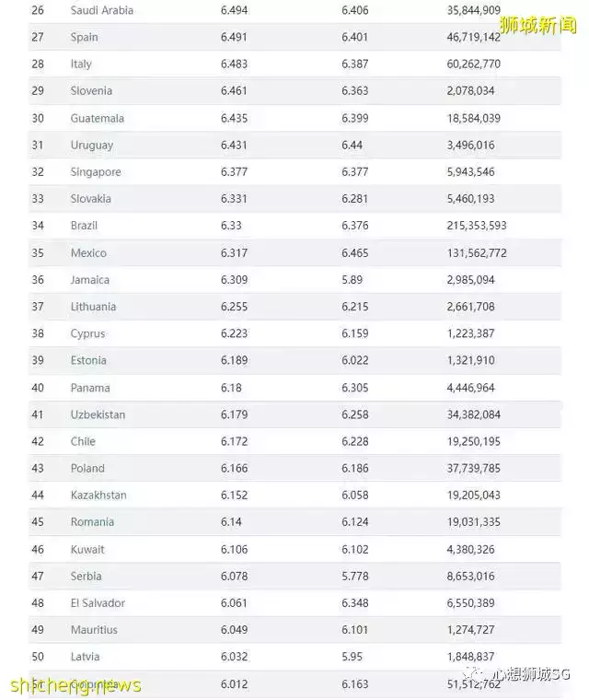Screen dimensions: 589x700
Task: Click rank number 35 for Mexico
Action: 38,253
